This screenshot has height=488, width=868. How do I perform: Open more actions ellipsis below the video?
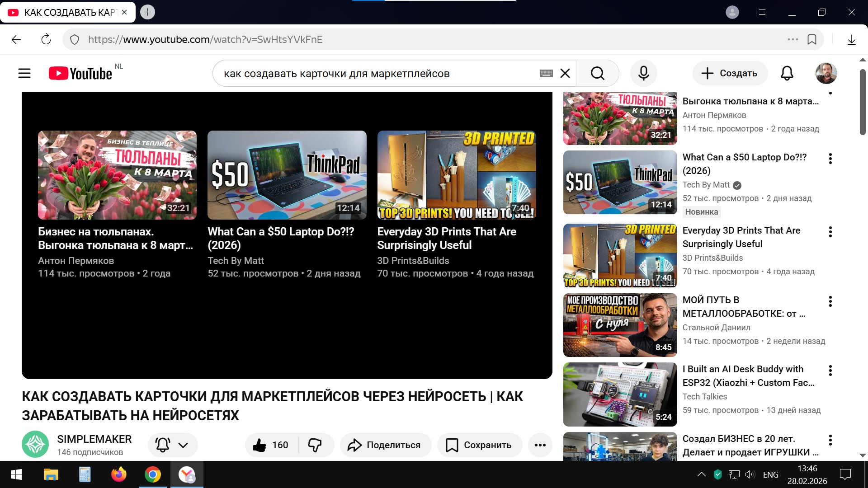(540, 445)
